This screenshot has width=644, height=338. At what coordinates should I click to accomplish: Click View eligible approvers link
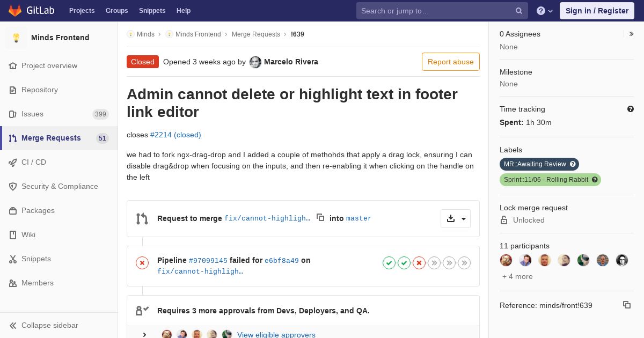tap(276, 335)
